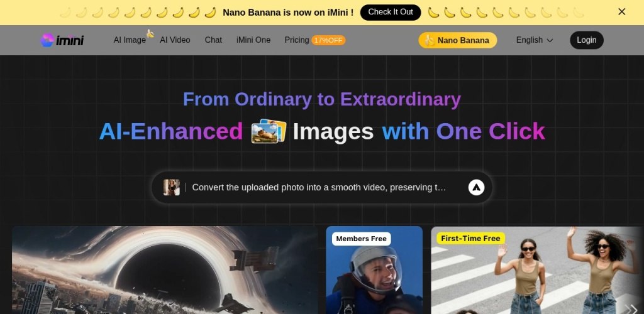
Task: Click the iMini logo icon
Action: [x=47, y=40]
